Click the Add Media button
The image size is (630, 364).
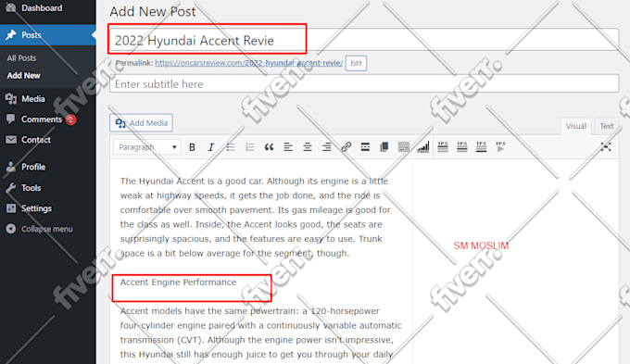pos(142,123)
